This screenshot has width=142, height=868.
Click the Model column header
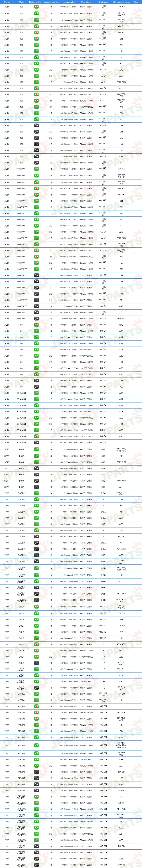22,2
